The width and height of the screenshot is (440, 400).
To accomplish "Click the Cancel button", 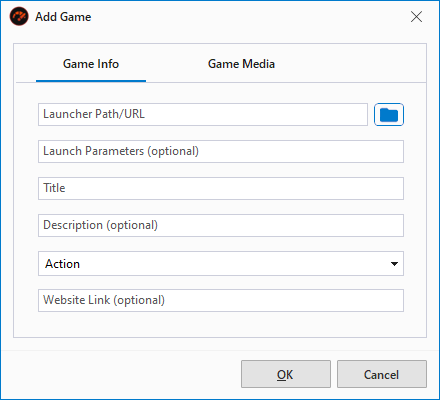I will coord(382,374).
